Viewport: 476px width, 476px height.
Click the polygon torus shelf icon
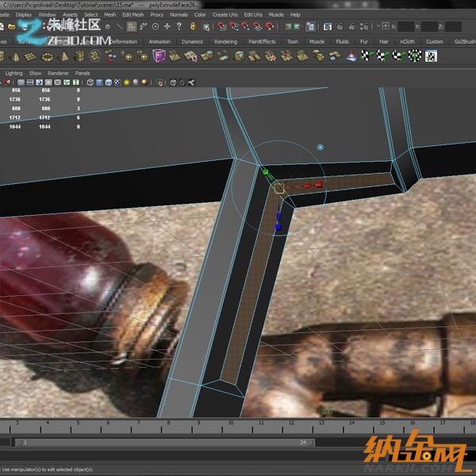coord(48,56)
